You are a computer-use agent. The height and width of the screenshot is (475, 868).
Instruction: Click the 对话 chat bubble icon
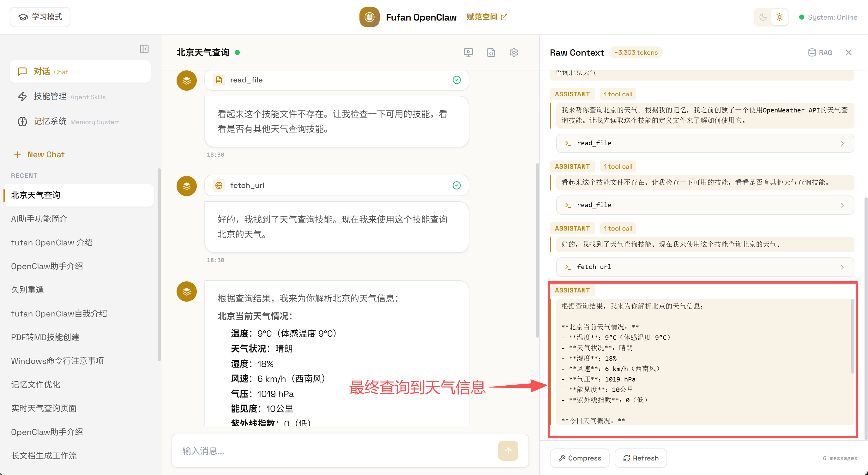tap(22, 71)
